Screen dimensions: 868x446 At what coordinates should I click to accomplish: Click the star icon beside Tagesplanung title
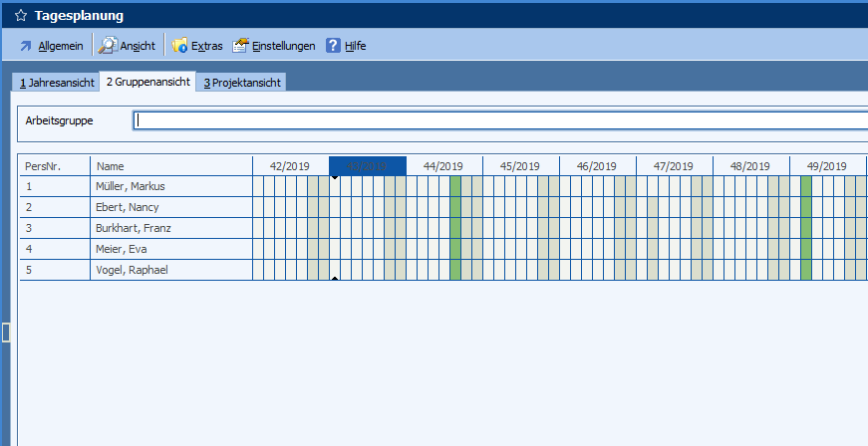coord(21,16)
